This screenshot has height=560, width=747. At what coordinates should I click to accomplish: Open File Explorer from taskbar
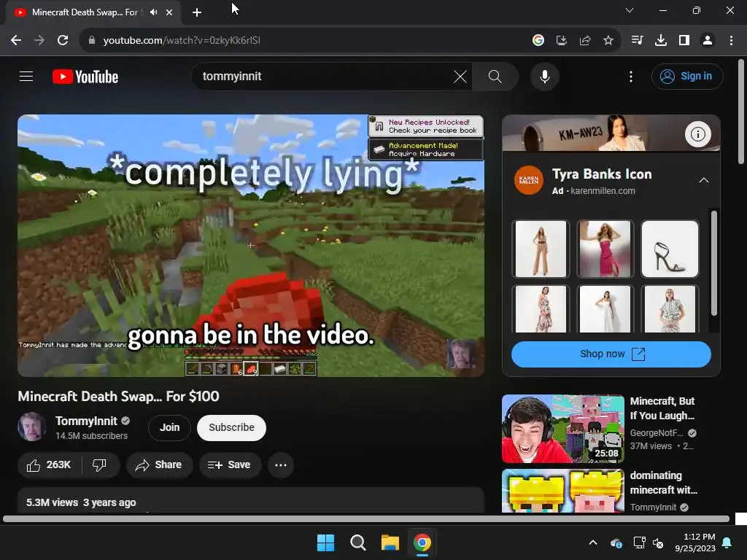[x=390, y=542]
